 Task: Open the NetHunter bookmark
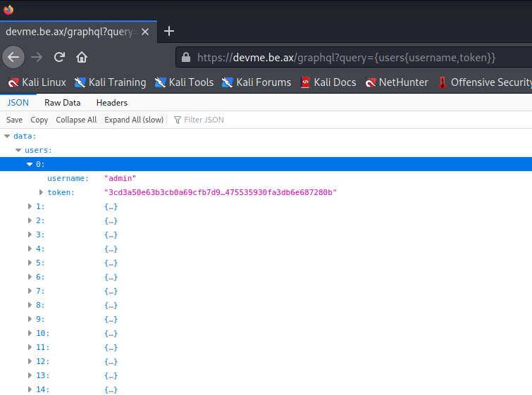396,82
